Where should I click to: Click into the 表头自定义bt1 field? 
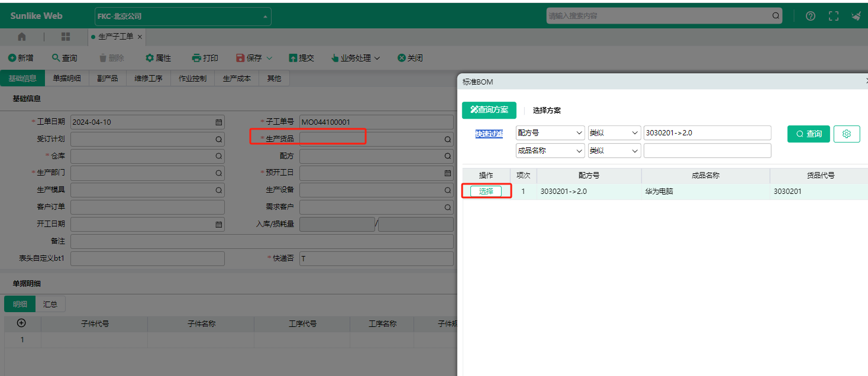[147, 258]
